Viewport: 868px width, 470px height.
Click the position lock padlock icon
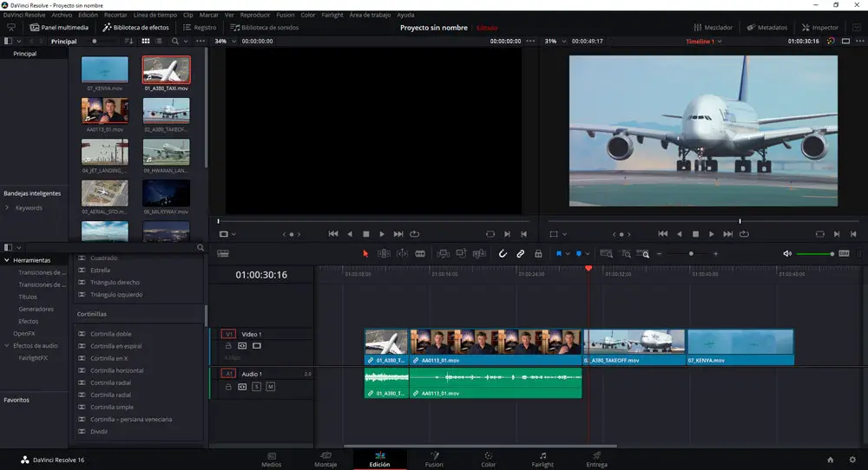coord(538,253)
